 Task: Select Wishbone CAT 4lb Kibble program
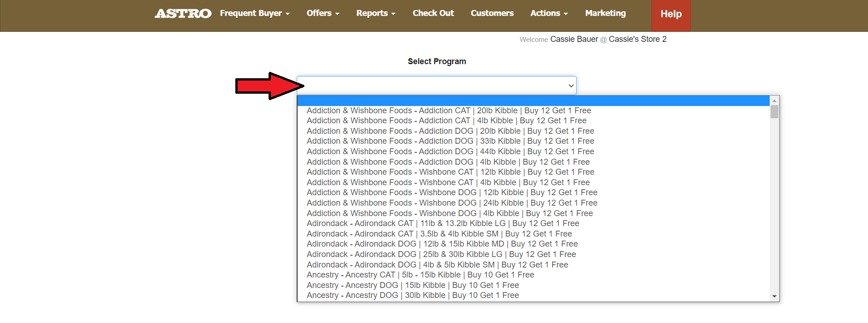[x=533, y=182]
